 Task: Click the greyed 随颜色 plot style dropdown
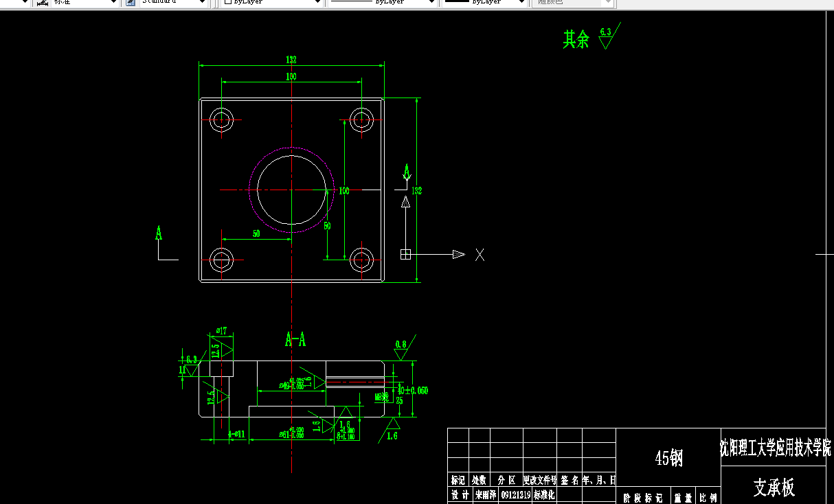click(x=572, y=3)
